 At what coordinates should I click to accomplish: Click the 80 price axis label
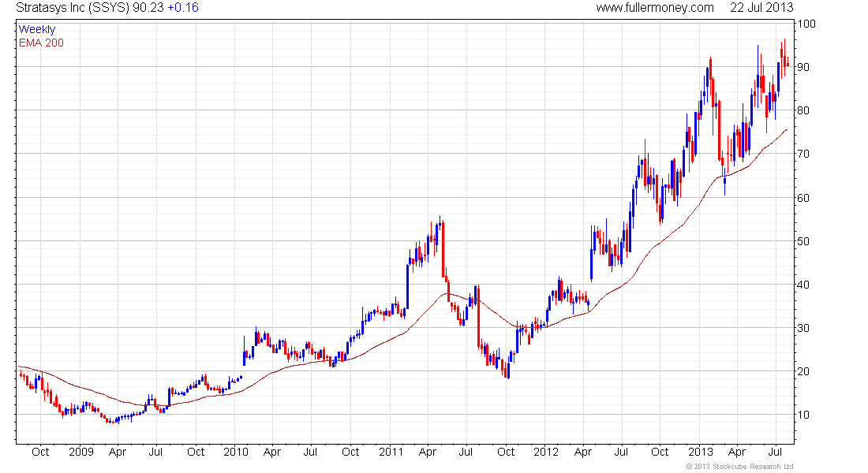coord(803,110)
